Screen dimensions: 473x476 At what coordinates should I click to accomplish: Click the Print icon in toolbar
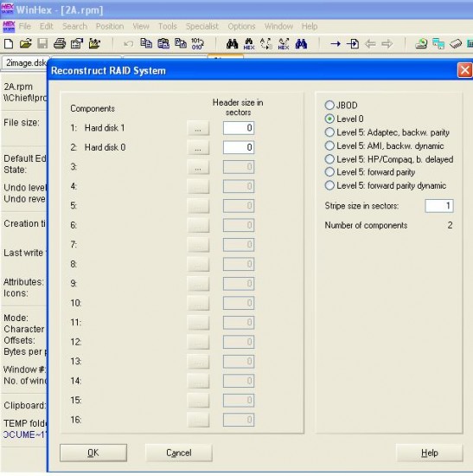pos(60,44)
